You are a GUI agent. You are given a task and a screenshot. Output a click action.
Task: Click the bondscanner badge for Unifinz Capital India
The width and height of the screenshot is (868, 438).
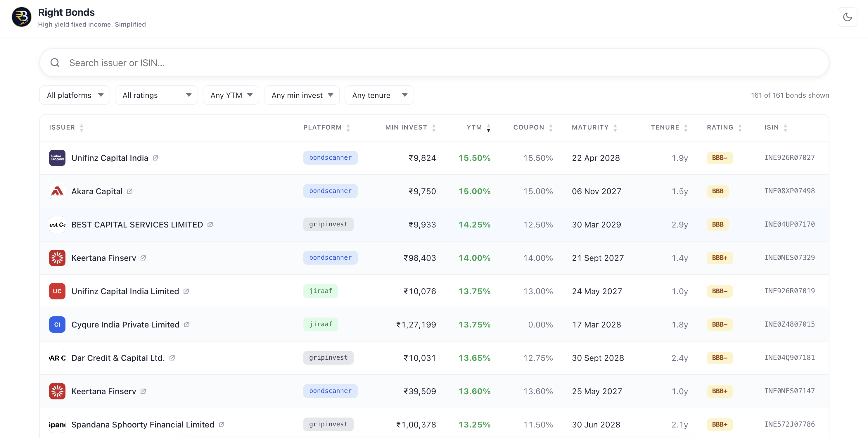point(330,158)
